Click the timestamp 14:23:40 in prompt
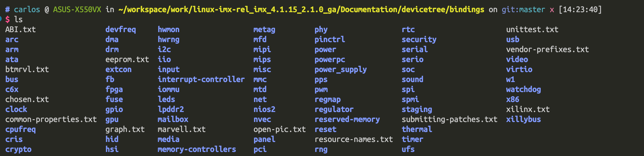Screen dimensions: 644x156 point(580,9)
